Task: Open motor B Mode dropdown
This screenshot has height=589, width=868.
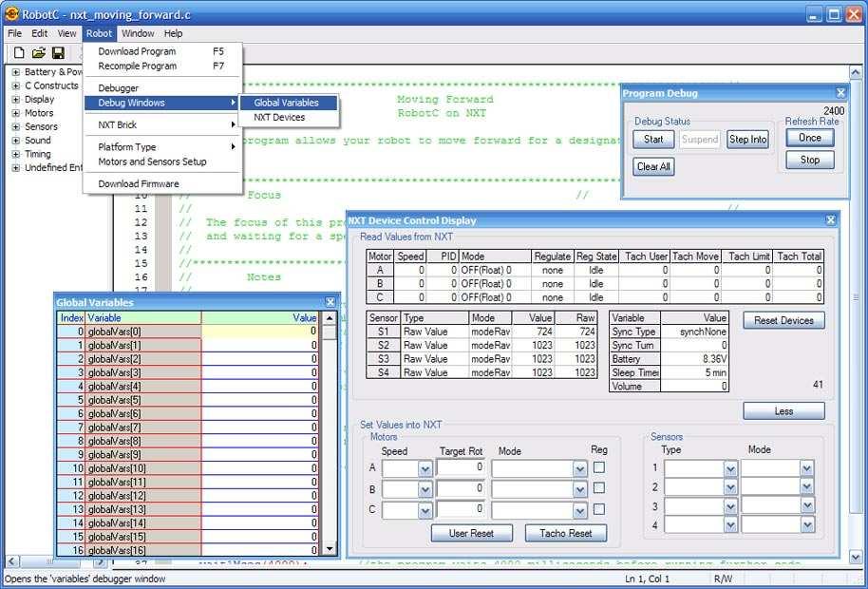Action: tap(579, 490)
